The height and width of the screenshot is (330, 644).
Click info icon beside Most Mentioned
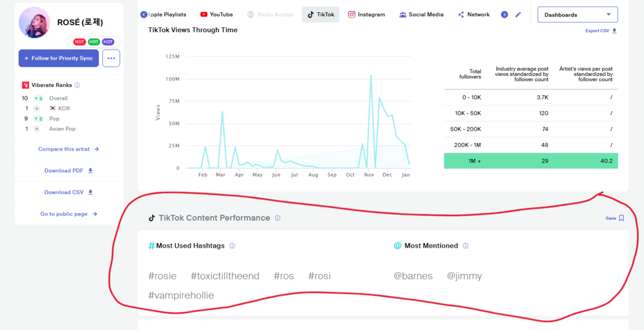pyautogui.click(x=466, y=246)
